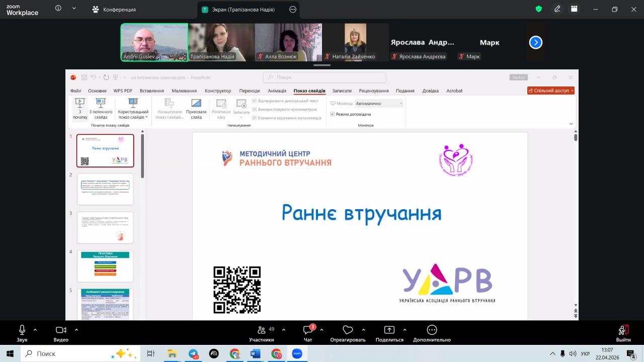Open the Монітор Автоматично dropdown
644x362 pixels.
pyautogui.click(x=379, y=103)
